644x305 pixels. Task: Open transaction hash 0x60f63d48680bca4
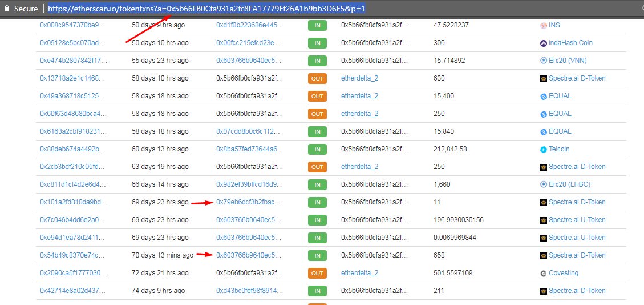pos(73,114)
